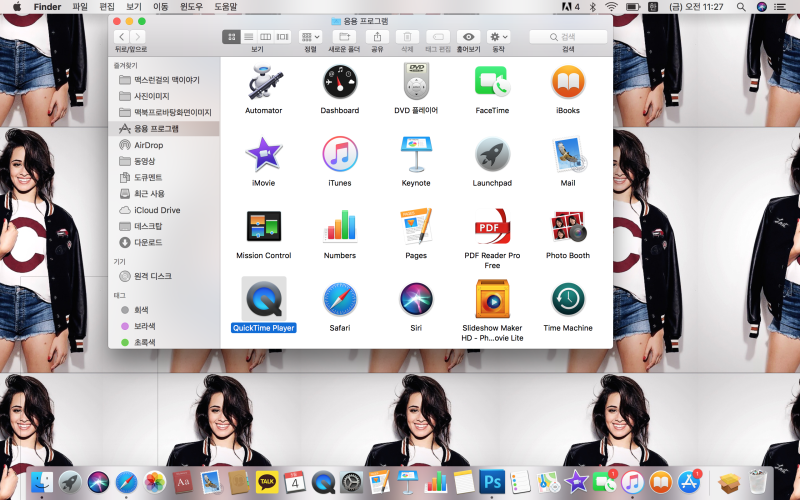Screen dimensions: 800x500
Task: Click the 태그 편집 toolbar button
Action: pos(438,37)
